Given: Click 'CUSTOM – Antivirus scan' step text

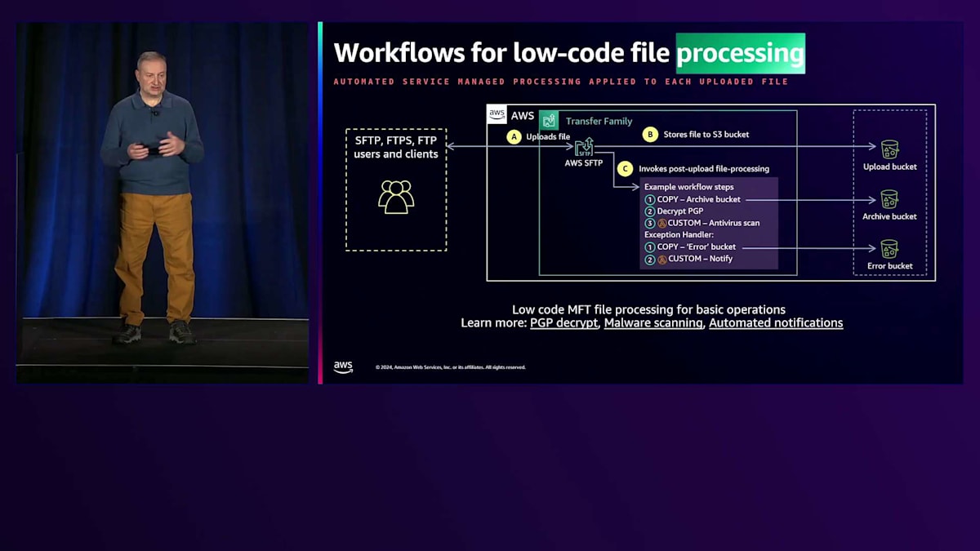Looking at the screenshot, I should pyautogui.click(x=714, y=223).
